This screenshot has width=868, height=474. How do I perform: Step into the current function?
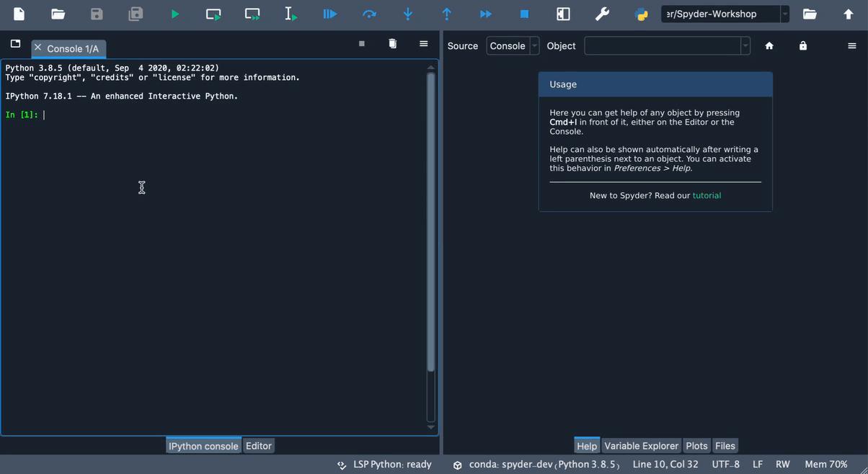point(407,13)
